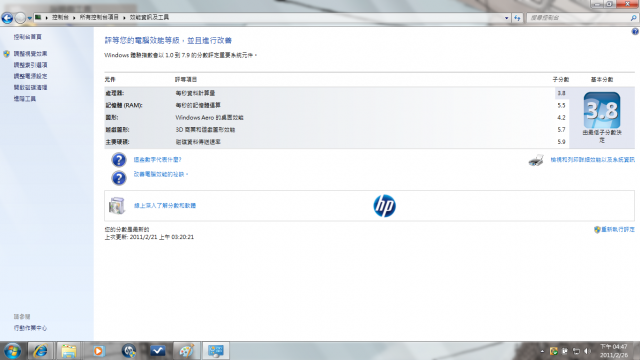Click the 3.8 base score badge
Viewport: 640px width, 360px height.
tap(602, 110)
